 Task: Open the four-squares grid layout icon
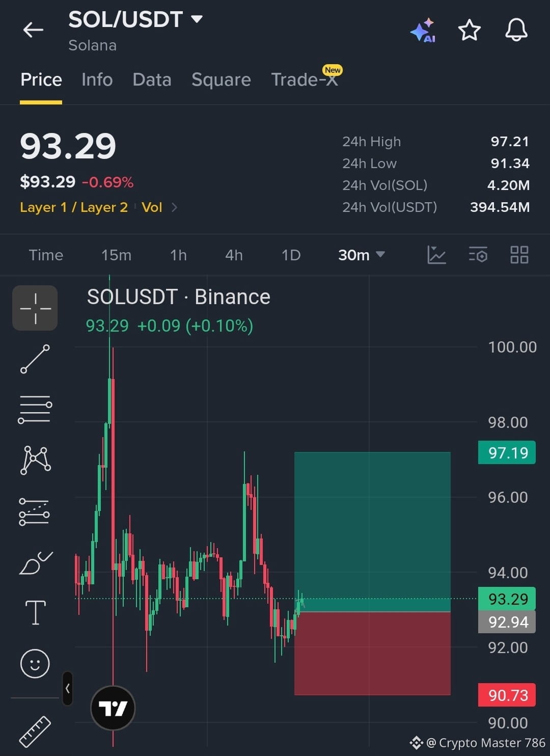pyautogui.click(x=519, y=255)
